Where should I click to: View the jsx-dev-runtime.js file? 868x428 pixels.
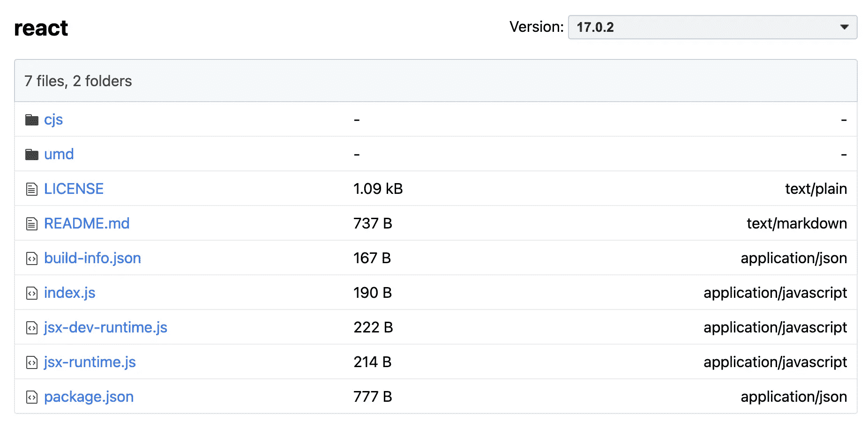(105, 328)
